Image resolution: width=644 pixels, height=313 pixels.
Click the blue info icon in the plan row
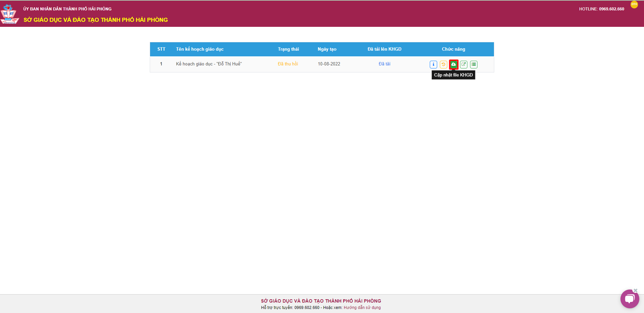(433, 64)
